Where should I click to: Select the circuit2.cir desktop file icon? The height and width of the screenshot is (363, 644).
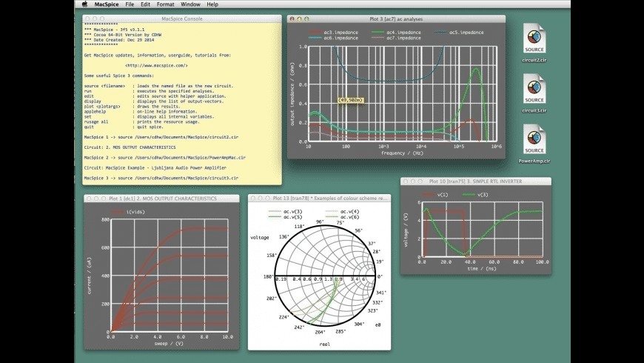point(534,43)
